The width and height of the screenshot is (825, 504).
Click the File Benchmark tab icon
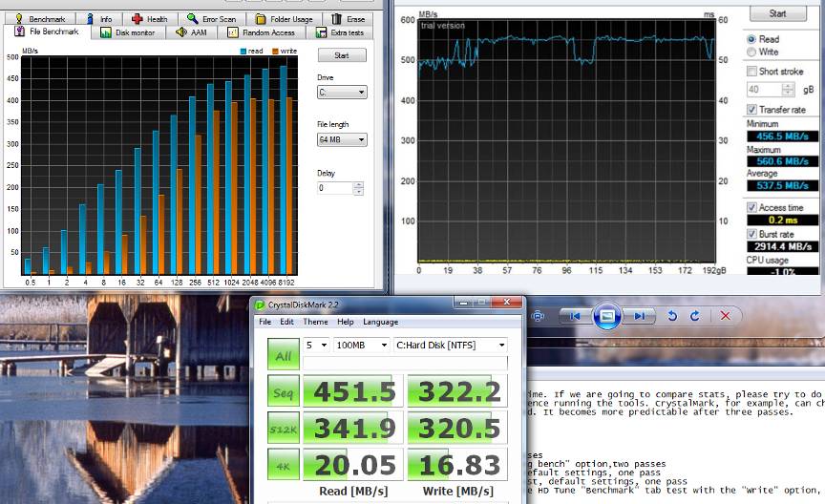19,31
